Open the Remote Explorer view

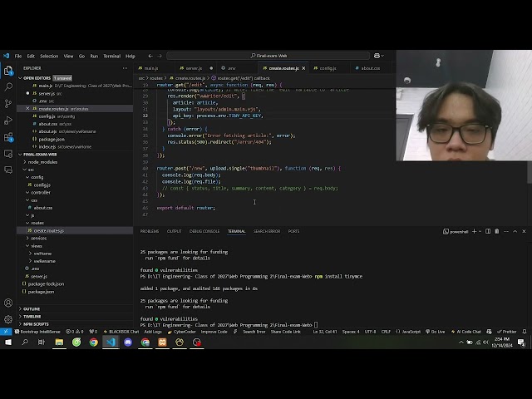8,154
